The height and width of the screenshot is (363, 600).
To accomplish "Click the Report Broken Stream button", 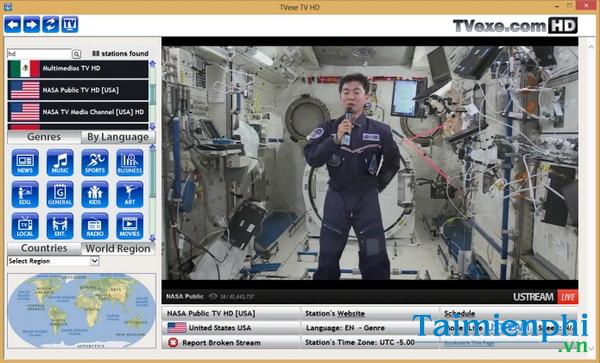I will (231, 342).
